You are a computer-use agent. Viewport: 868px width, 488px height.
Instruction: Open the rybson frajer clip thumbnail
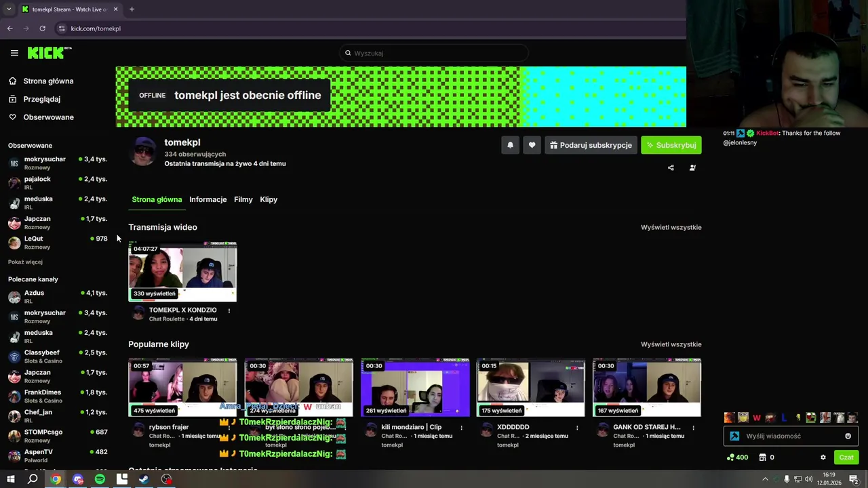tap(182, 388)
